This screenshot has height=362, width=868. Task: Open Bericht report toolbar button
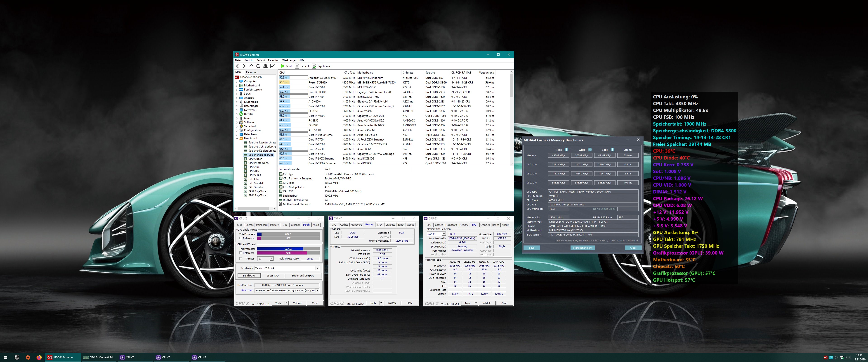(x=302, y=66)
